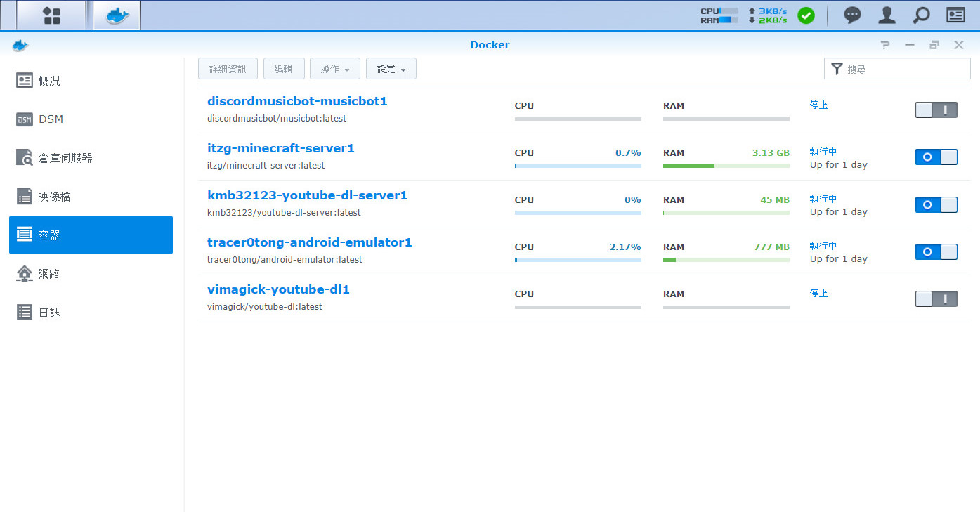Open 網路 network section

click(91, 273)
